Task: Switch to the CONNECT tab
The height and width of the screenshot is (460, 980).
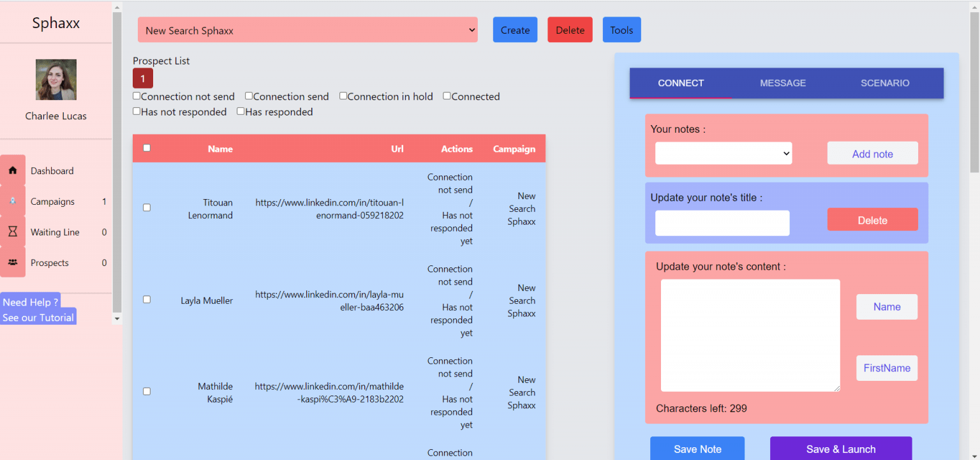Action: click(681, 83)
